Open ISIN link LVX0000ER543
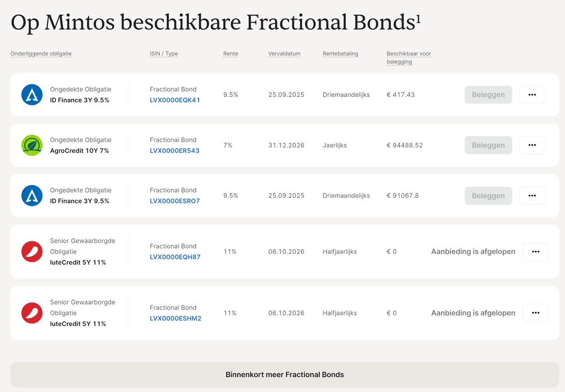 coord(174,151)
